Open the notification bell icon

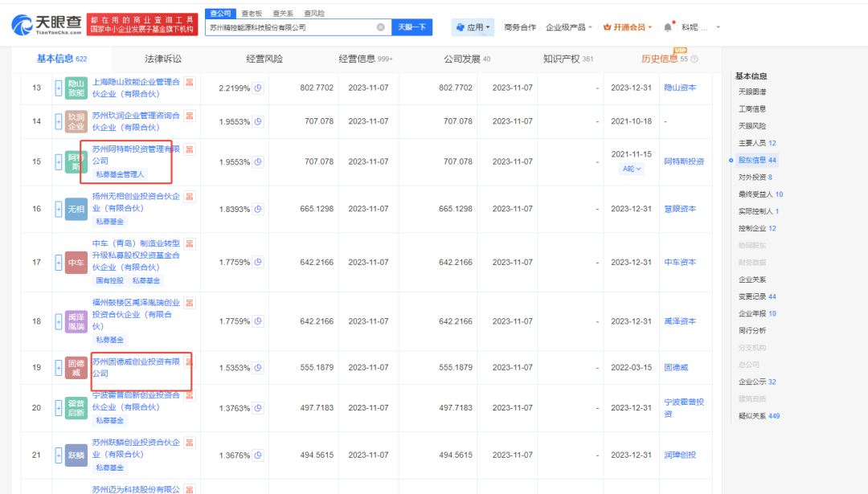(667, 27)
